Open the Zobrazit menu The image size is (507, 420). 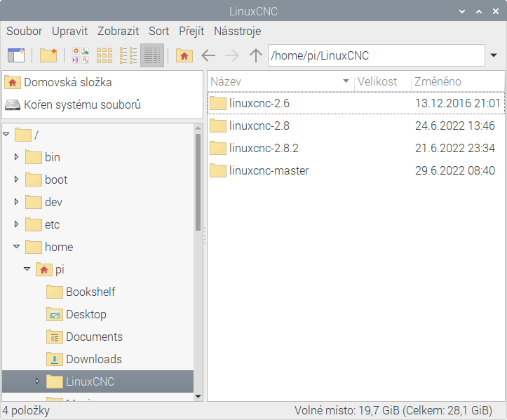coord(119,31)
